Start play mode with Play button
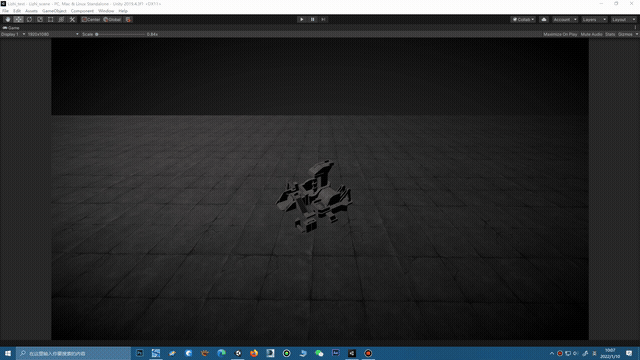Screen dimensions: 640x360 click(x=302, y=20)
